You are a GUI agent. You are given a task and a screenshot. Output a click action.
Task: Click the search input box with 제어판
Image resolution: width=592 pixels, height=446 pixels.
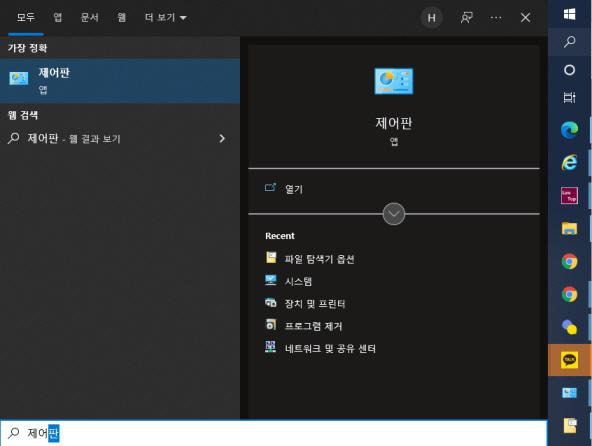[x=273, y=433]
